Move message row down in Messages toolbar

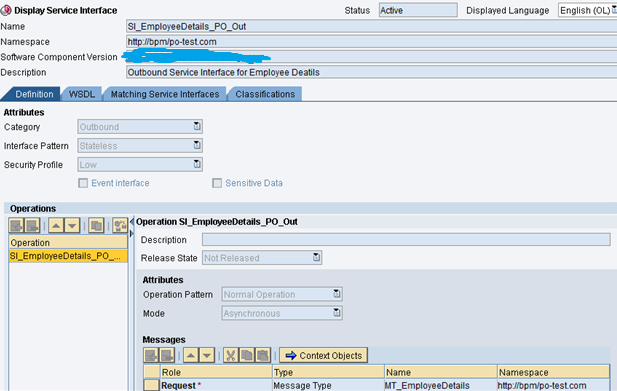coord(207,356)
